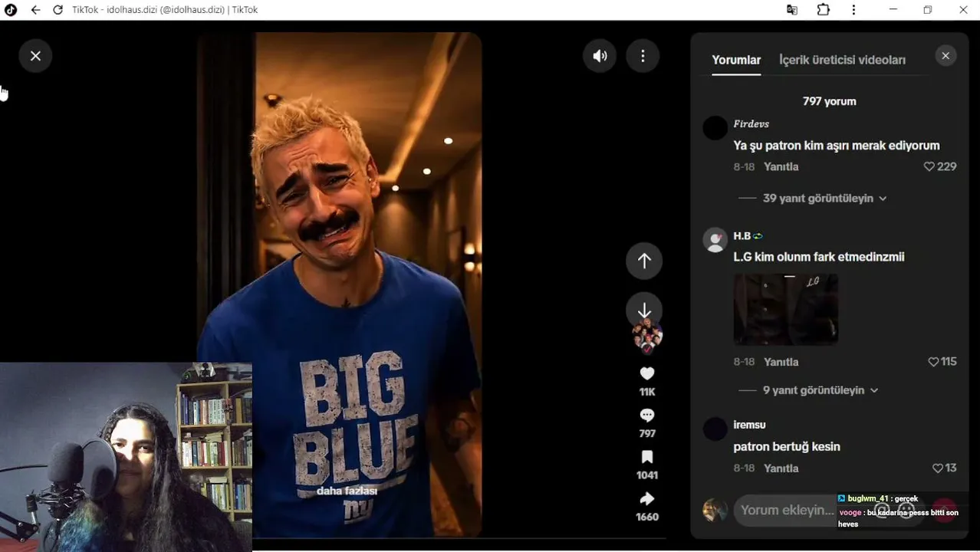Open the three-dot video options menu
This screenshot has width=980, height=552.
click(x=643, y=56)
